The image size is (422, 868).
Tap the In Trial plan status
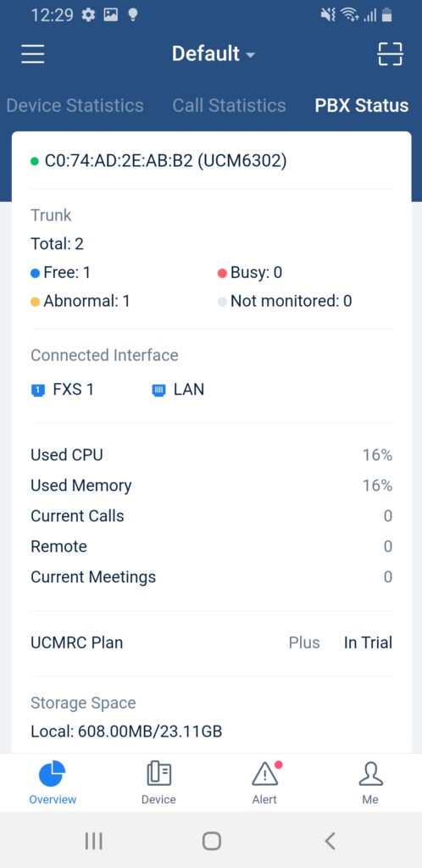368,643
